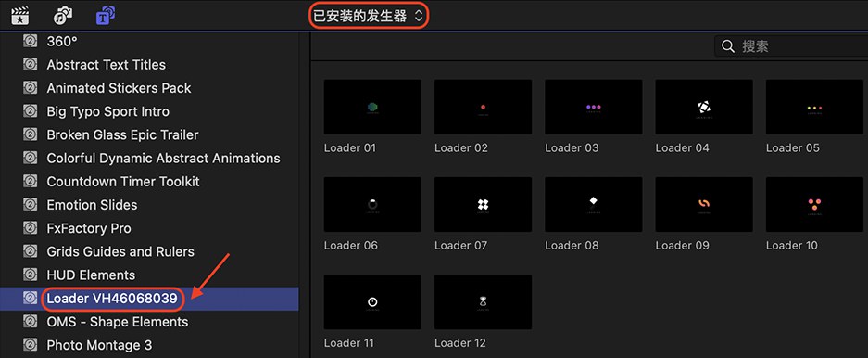This screenshot has height=358, width=868.
Task: Click the Loader 03 name label
Action: [x=572, y=148]
